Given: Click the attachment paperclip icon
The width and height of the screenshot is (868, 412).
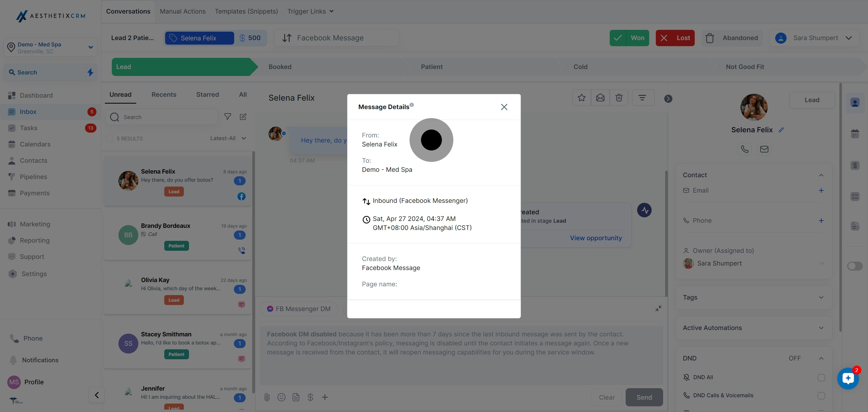Looking at the screenshot, I should 267,397.
